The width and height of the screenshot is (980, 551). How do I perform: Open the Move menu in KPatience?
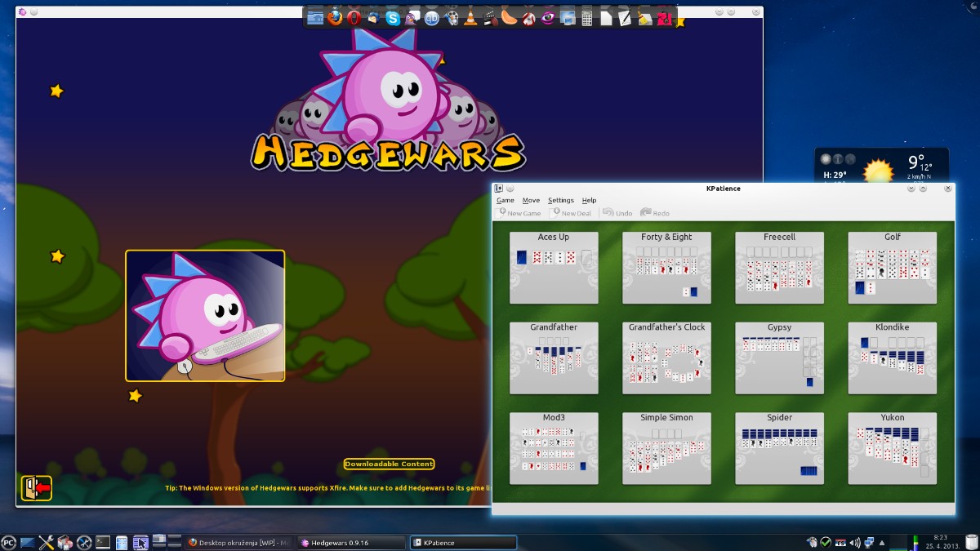[x=531, y=200]
